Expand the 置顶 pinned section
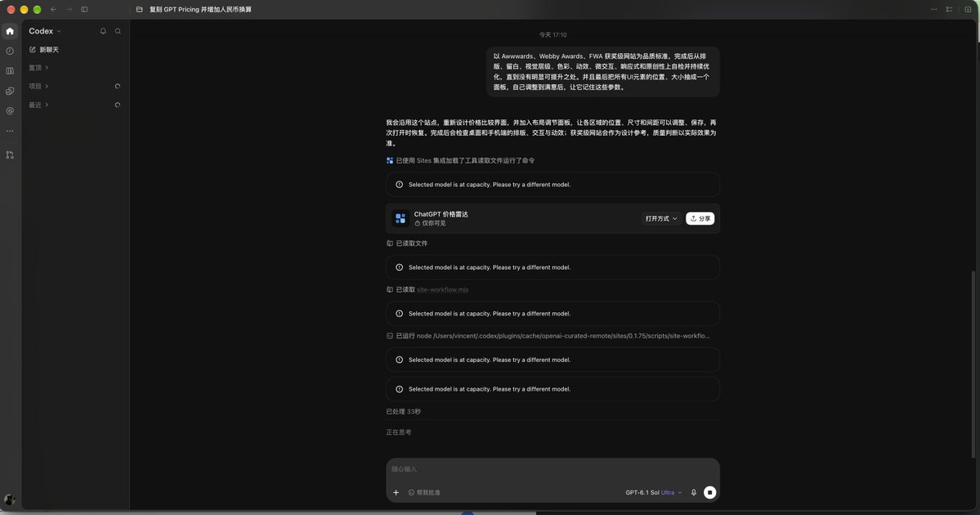 point(38,68)
